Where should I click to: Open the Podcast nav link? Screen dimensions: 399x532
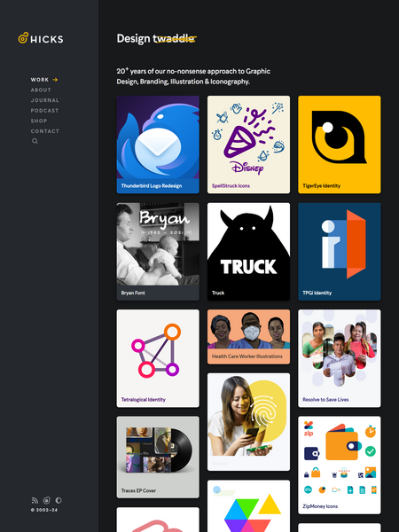pos(44,111)
